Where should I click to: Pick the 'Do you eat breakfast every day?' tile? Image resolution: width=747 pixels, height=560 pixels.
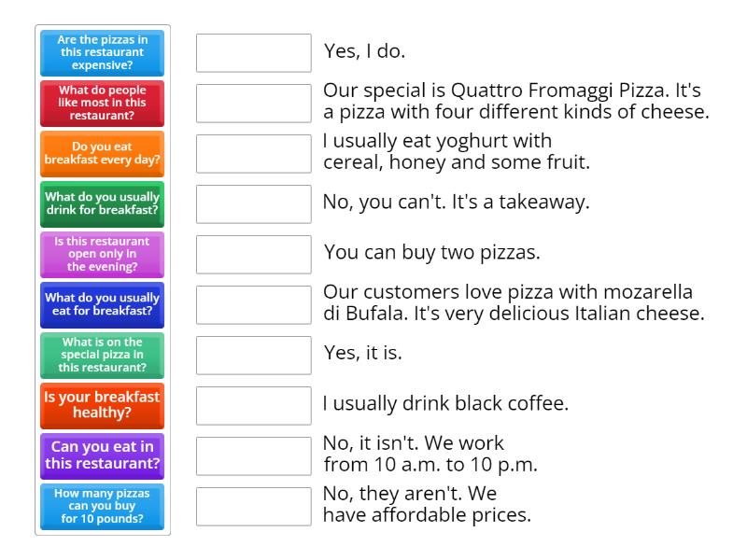click(103, 154)
